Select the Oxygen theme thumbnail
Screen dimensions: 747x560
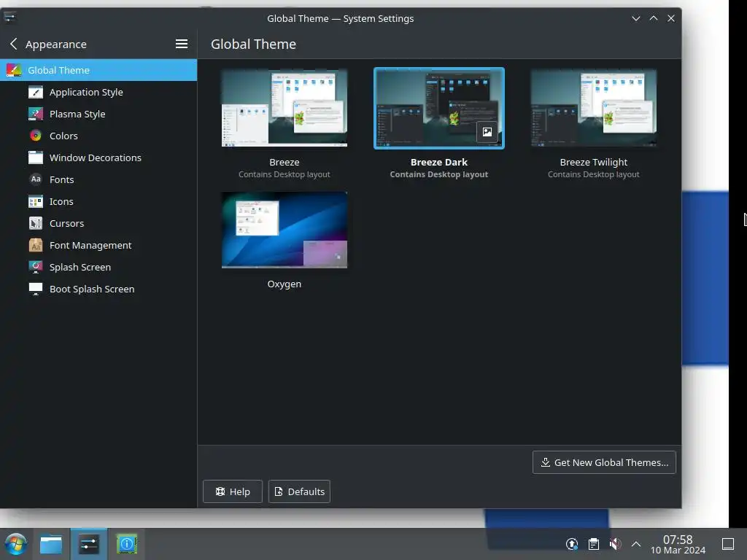[285, 230]
